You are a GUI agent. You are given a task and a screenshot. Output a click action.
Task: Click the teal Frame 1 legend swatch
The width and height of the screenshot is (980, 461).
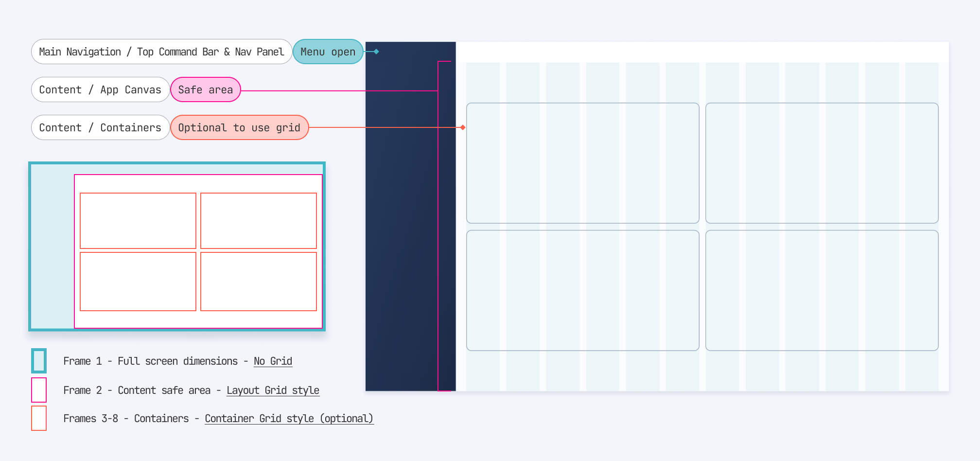click(39, 361)
